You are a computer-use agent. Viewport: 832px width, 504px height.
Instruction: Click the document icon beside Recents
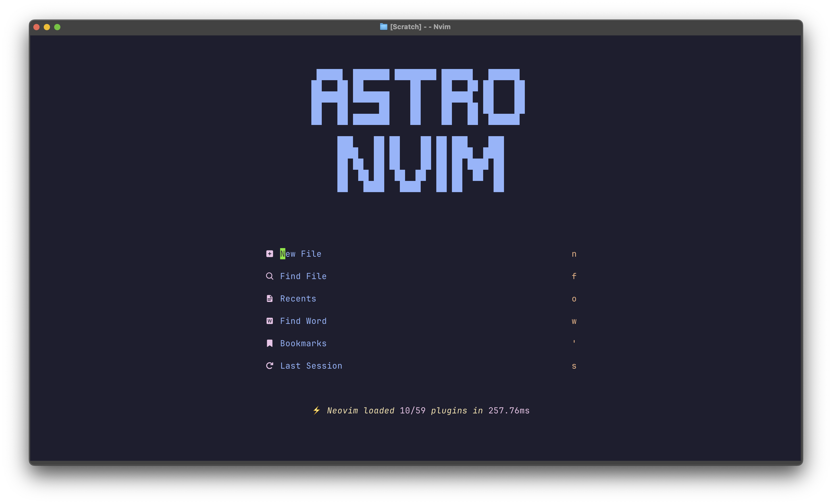(269, 298)
